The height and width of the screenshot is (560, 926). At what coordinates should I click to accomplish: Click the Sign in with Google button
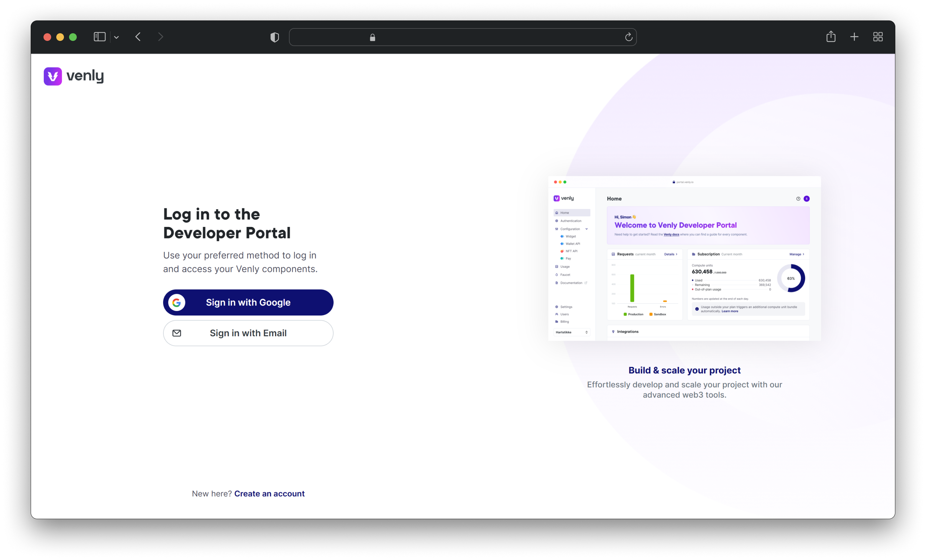[x=248, y=302]
